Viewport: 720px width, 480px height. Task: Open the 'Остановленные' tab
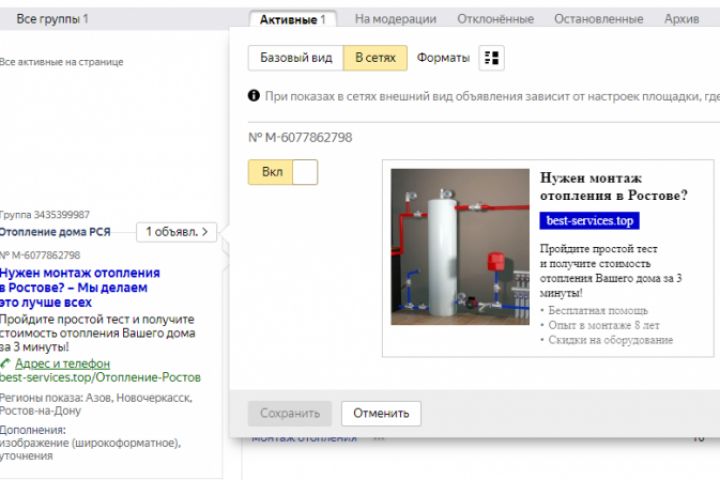pyautogui.click(x=598, y=19)
